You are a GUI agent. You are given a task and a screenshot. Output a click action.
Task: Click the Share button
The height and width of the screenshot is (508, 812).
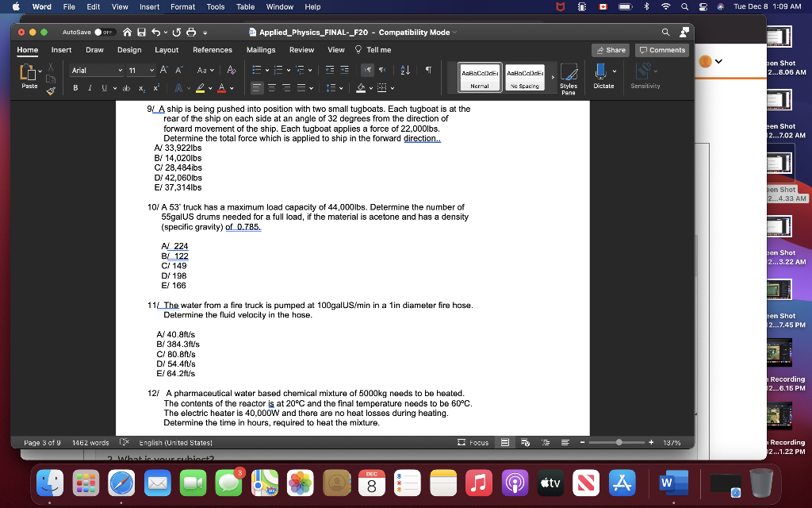point(610,49)
